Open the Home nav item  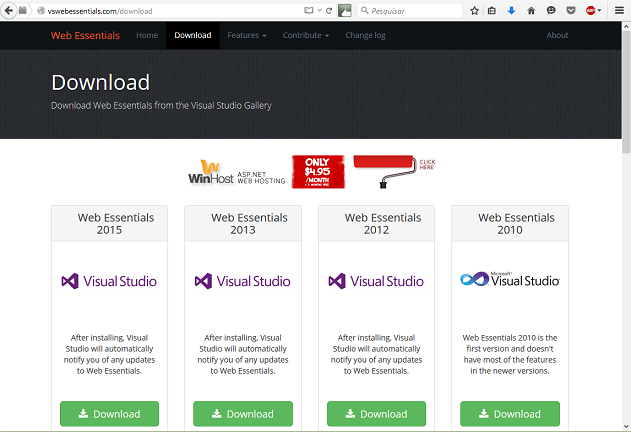(x=147, y=35)
